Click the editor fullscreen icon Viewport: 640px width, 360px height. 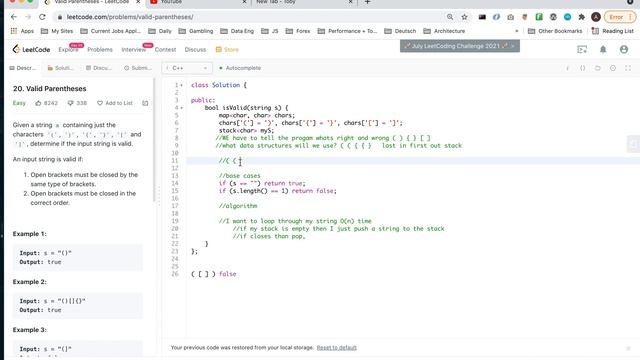628,68
